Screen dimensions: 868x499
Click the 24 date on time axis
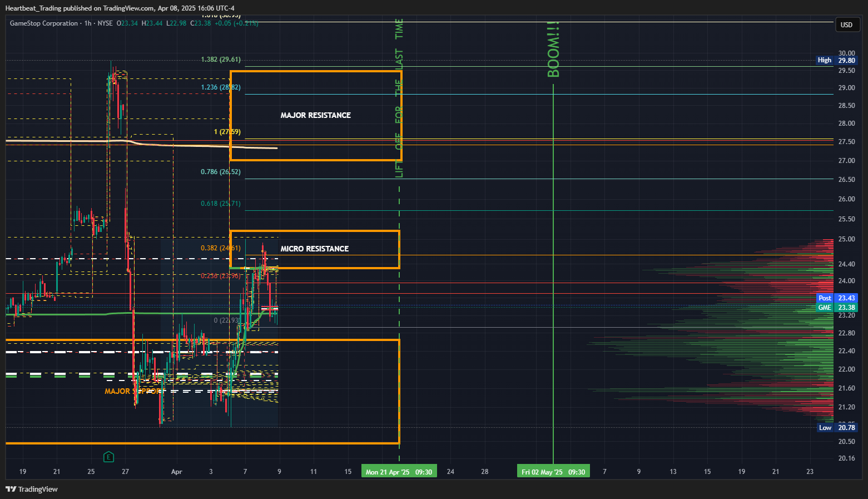[x=450, y=472]
